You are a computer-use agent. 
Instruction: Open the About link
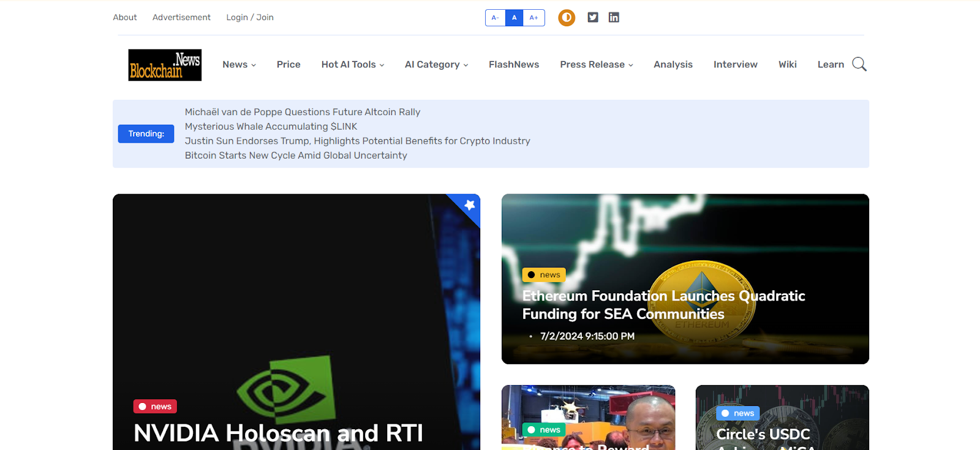(125, 17)
